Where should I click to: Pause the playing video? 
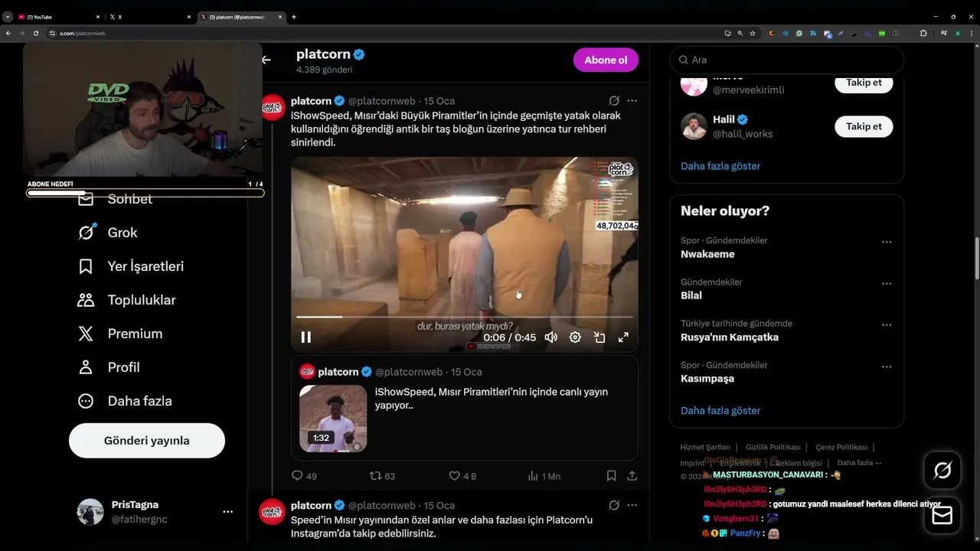(305, 337)
